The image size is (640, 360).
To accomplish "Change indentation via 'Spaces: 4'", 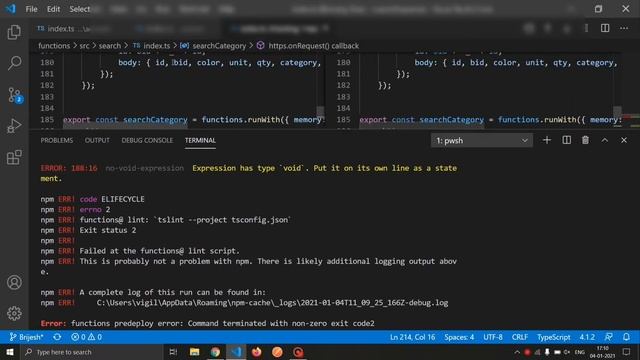I will click(x=459, y=337).
